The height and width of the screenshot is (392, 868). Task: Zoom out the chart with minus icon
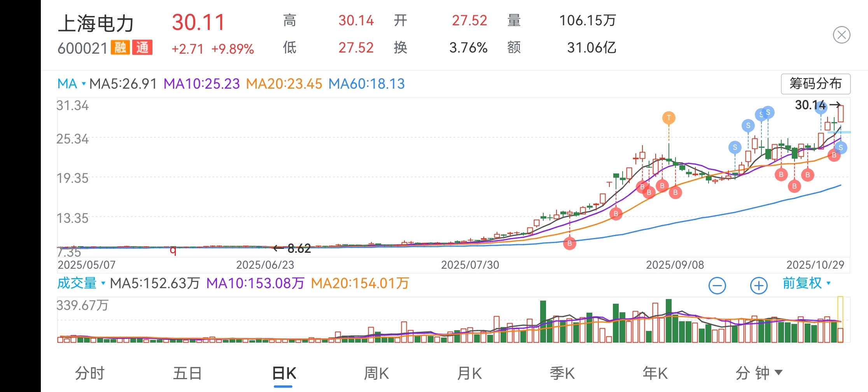(717, 286)
